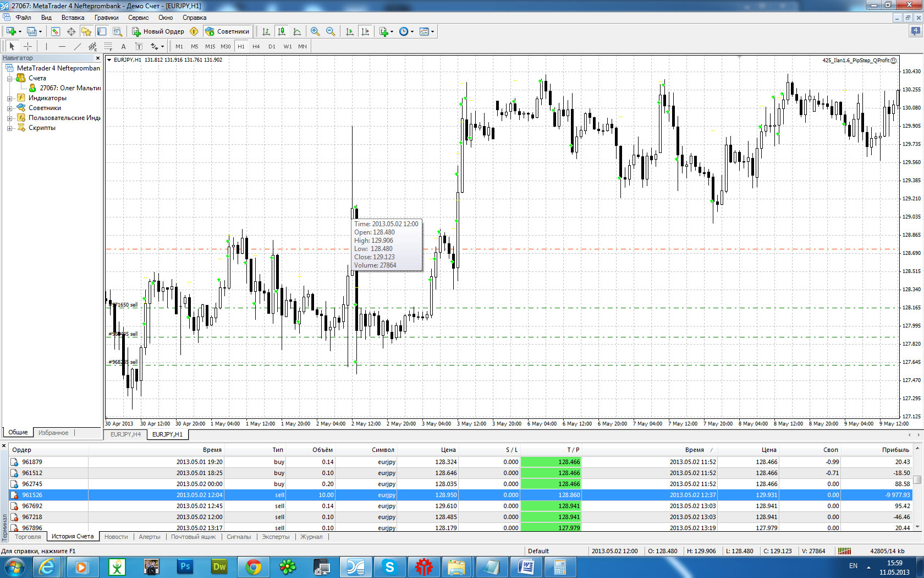The width and height of the screenshot is (924, 578).
Task: Open the Графики menu
Action: click(106, 18)
